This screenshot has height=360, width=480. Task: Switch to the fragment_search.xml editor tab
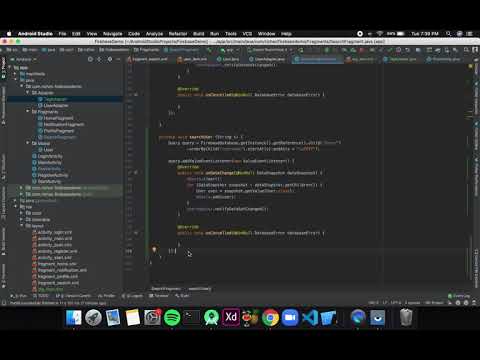pos(147,59)
